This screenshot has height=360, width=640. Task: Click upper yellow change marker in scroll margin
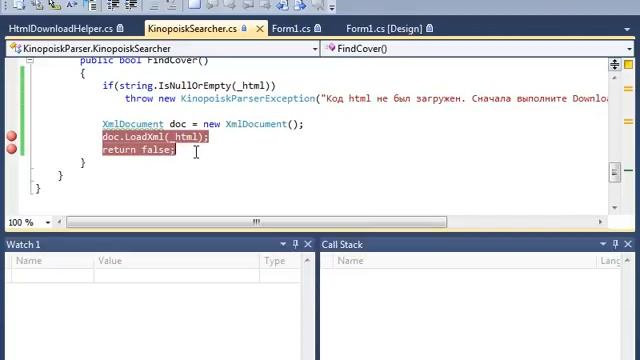(628, 89)
